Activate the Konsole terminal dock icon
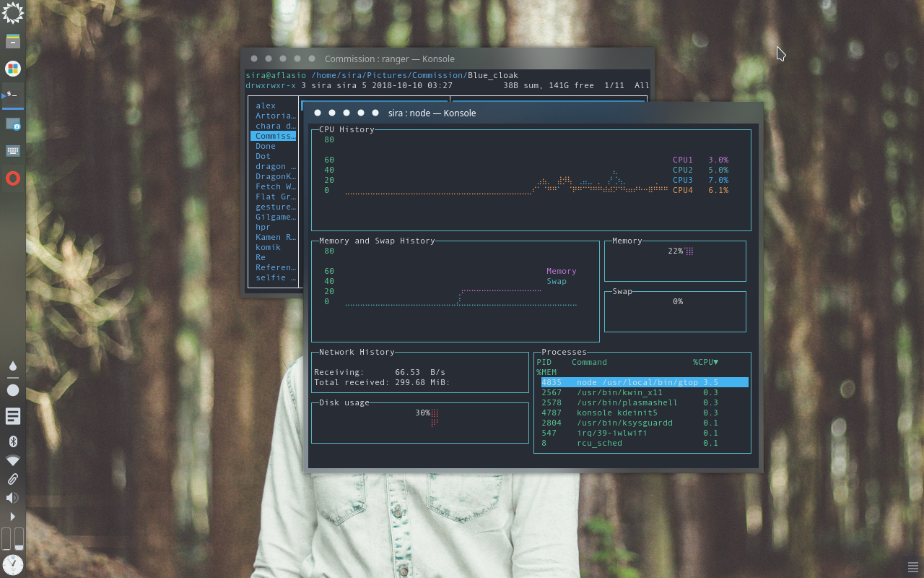The height and width of the screenshot is (578, 924). coord(13,95)
